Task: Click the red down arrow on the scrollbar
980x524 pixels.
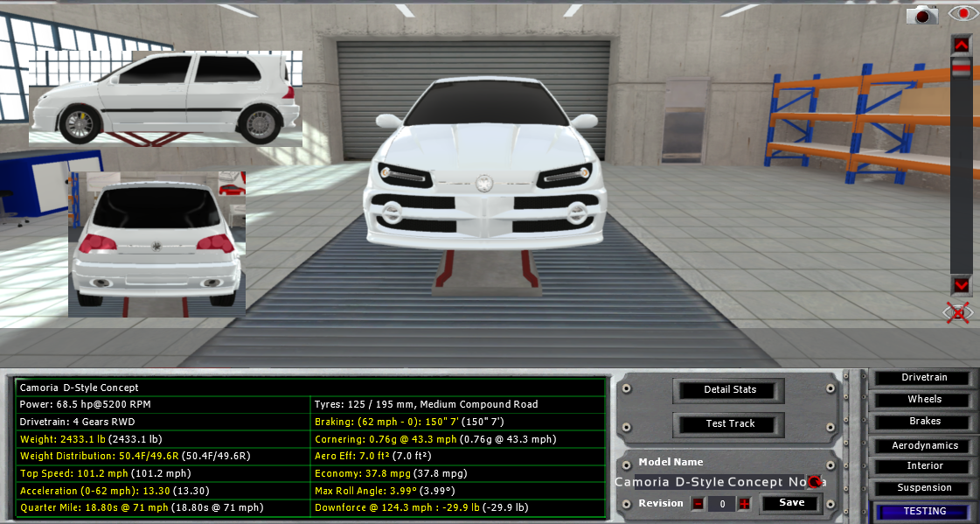Action: pos(962,285)
